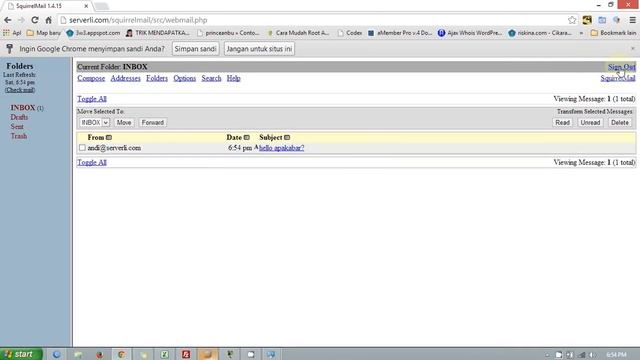Click the lower Toggle All link
The width and height of the screenshot is (640, 360).
tap(92, 162)
